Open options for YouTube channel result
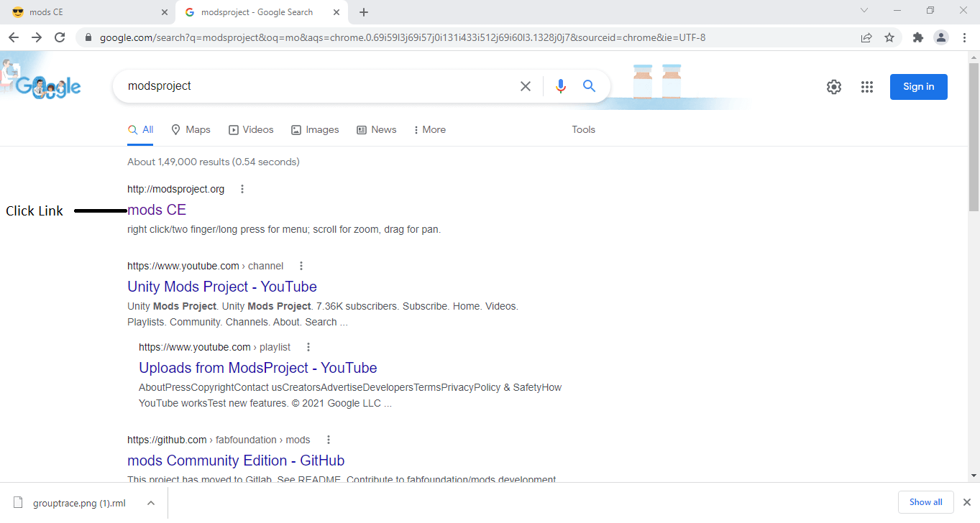Screen dimensions: 980x523 pyautogui.click(x=301, y=266)
